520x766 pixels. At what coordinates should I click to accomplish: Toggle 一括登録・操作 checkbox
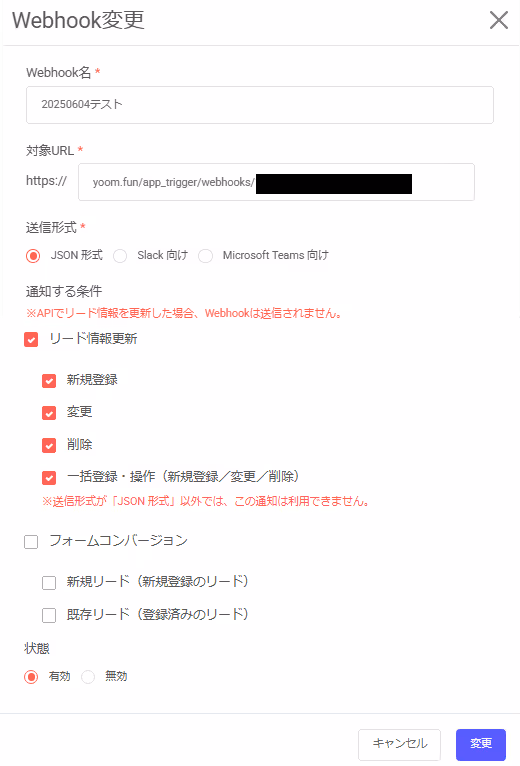coord(49,478)
